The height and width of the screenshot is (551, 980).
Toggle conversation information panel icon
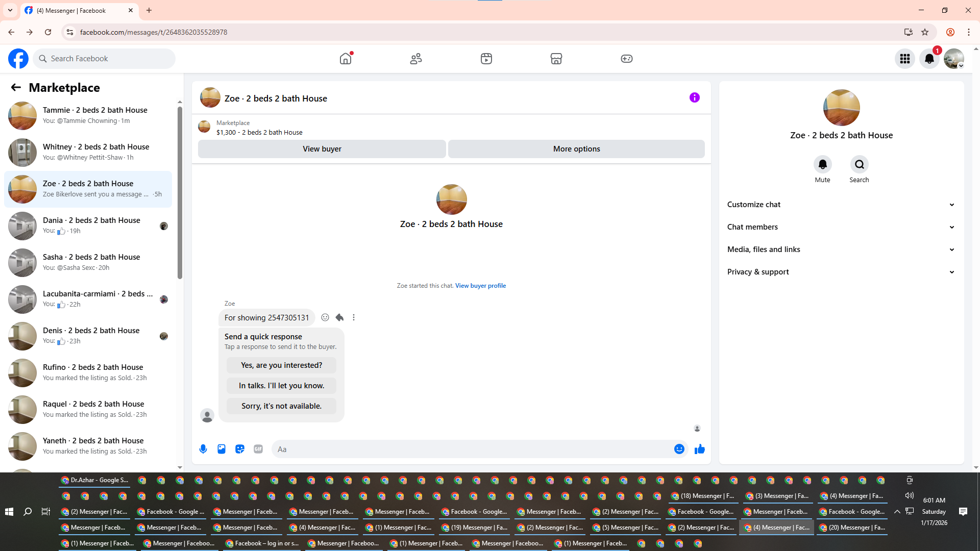coord(694,97)
